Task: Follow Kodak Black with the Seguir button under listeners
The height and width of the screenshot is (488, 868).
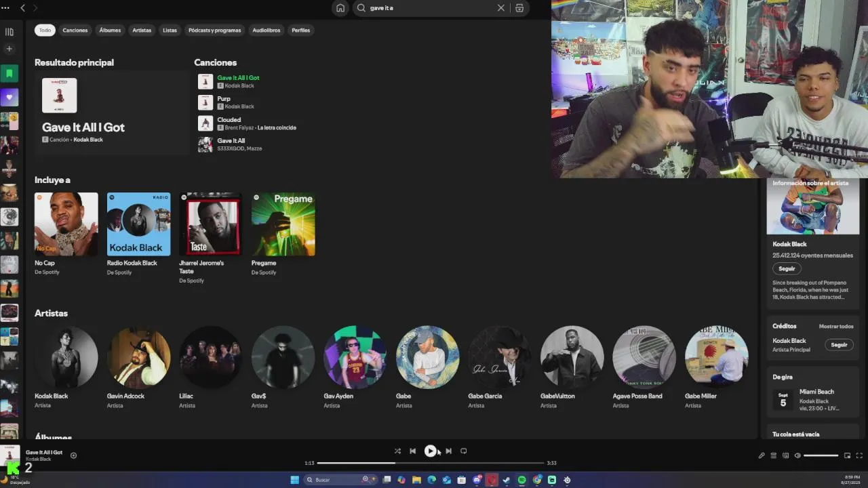Action: (x=787, y=268)
